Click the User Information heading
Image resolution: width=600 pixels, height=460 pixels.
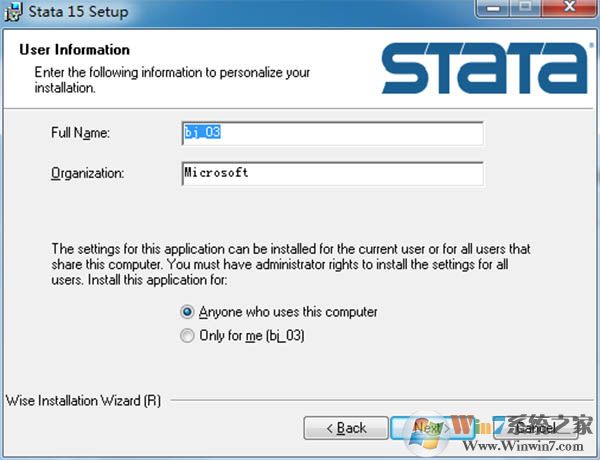click(x=75, y=50)
